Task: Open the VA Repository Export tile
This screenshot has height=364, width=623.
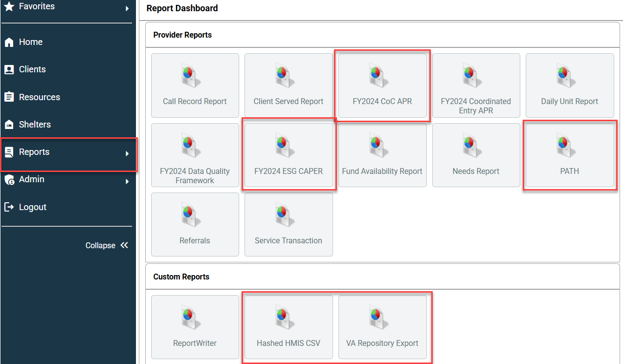Action: pyautogui.click(x=382, y=327)
